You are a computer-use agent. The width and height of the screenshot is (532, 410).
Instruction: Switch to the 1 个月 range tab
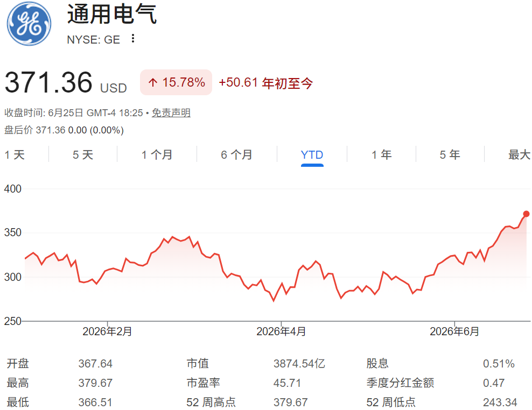pos(157,155)
